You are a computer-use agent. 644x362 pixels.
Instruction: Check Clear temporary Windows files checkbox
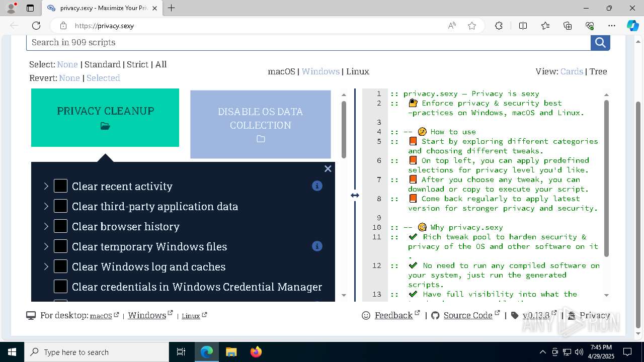tap(60, 246)
